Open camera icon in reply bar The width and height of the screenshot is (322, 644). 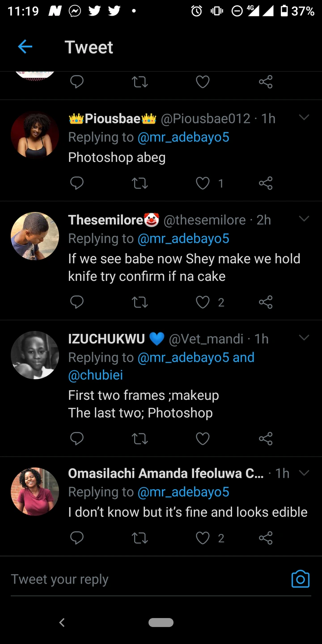coord(300,579)
